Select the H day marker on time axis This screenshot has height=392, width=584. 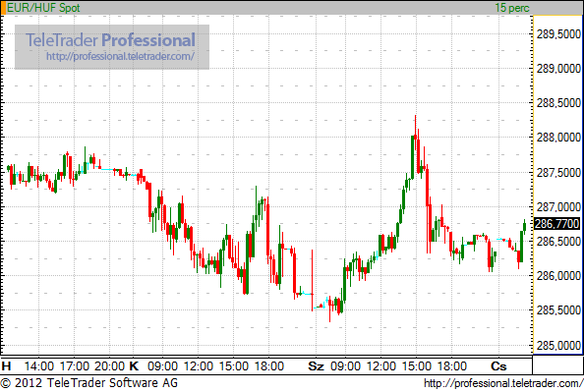pyautogui.click(x=6, y=366)
